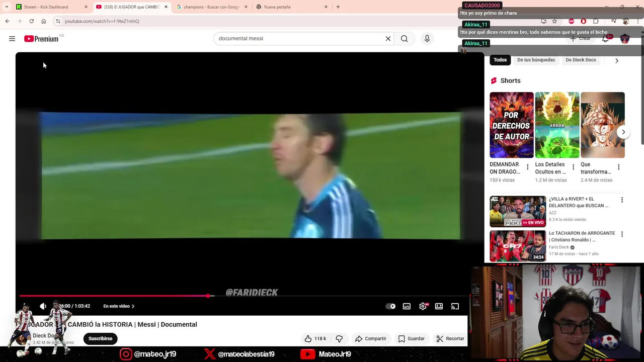Show next Shorts with the arrow
Image resolution: width=644 pixels, height=362 pixels.
(x=623, y=132)
